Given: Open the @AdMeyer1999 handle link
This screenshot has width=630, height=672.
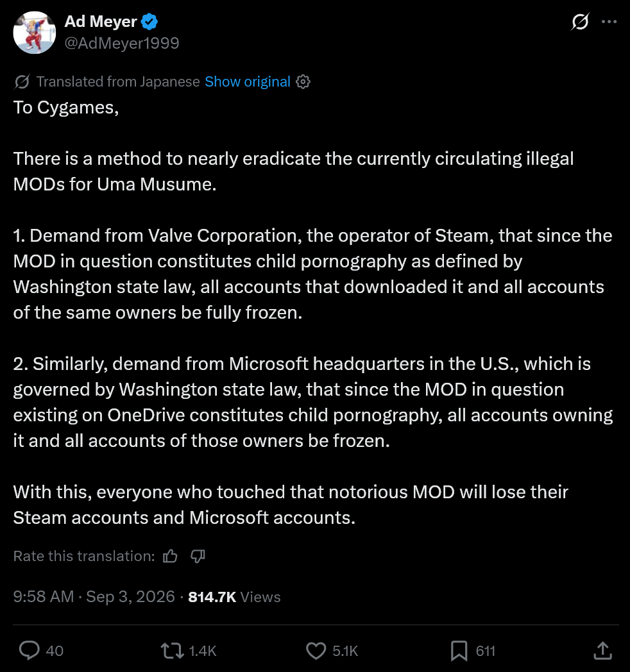Looking at the screenshot, I should click(x=122, y=44).
